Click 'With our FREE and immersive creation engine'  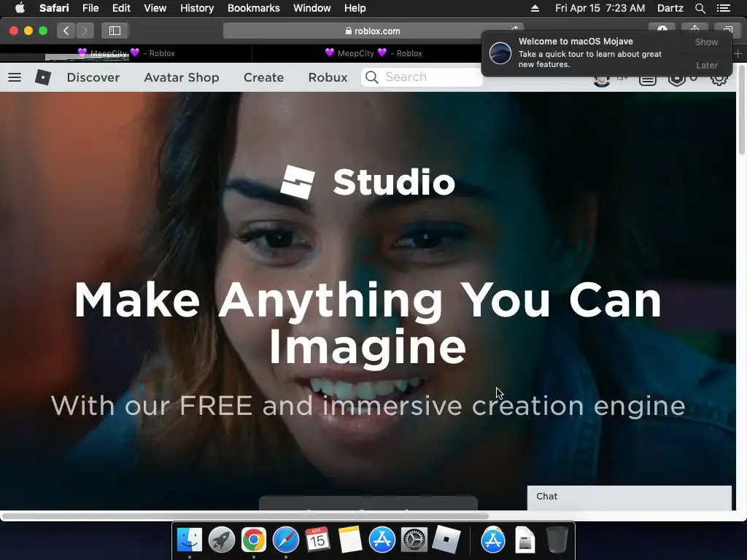[x=368, y=405]
